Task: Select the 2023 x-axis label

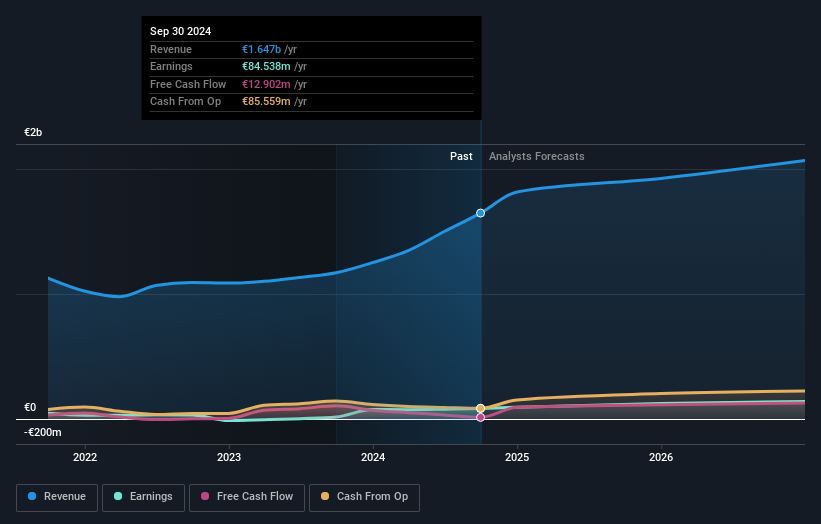Action: click(x=229, y=457)
